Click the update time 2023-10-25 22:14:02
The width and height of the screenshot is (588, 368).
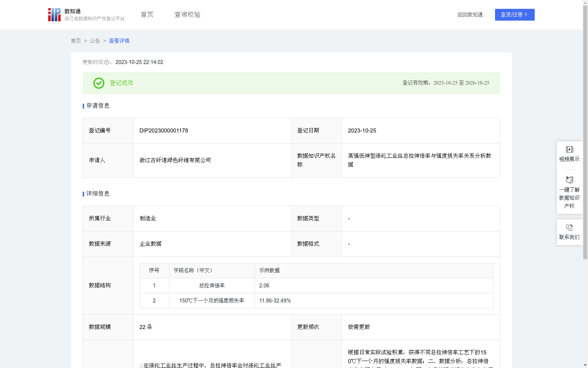tap(139, 63)
